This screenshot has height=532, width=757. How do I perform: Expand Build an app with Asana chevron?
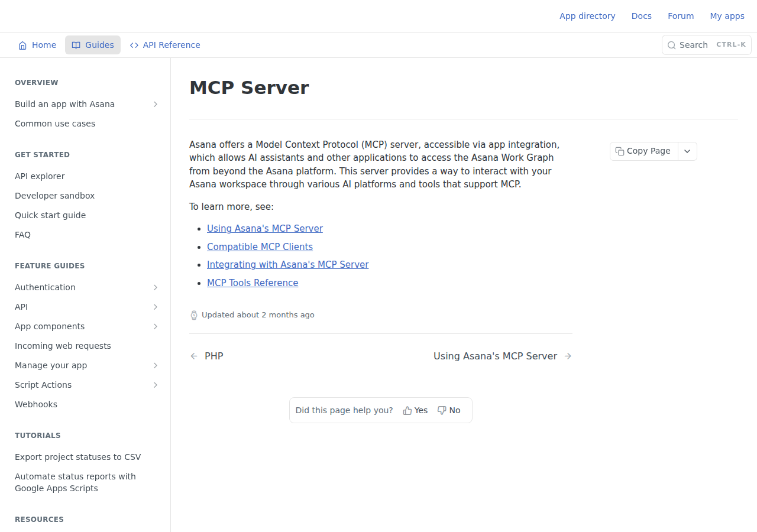156,104
